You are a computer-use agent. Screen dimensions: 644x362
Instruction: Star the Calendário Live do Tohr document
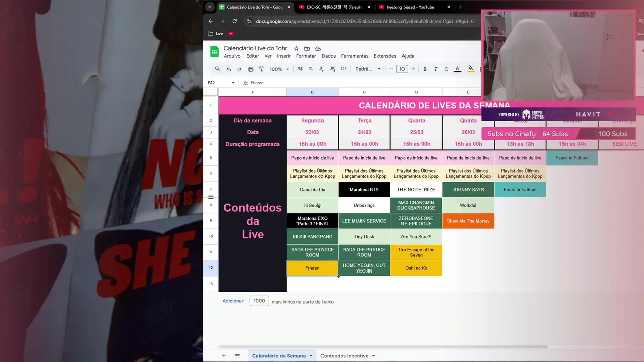(x=296, y=49)
